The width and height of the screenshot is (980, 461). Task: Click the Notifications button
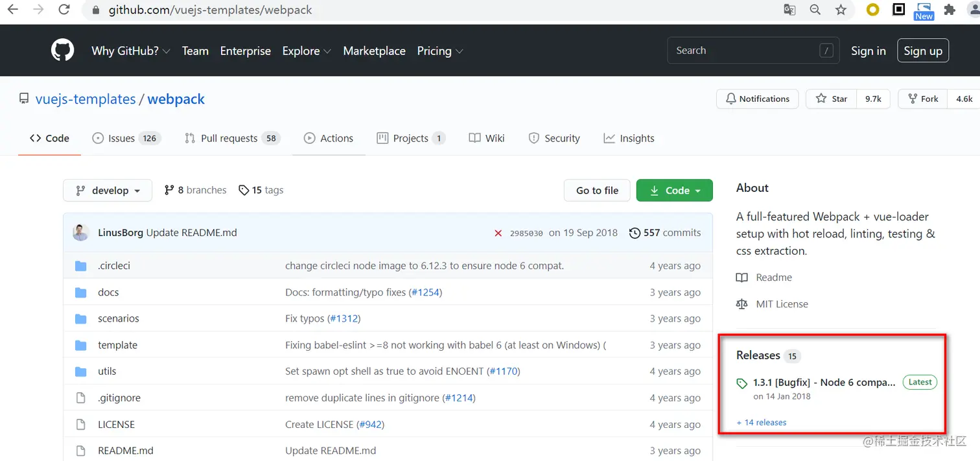757,99
